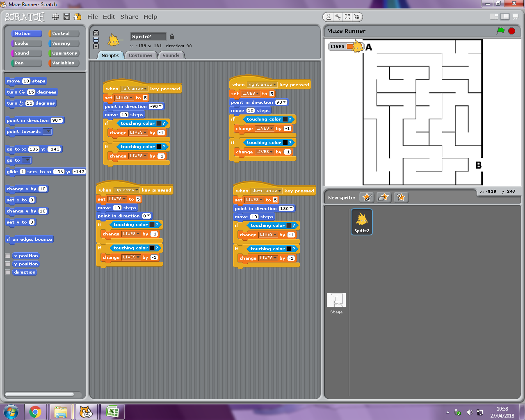525x420 pixels.
Task: Open Windows Explorer from the taskbar
Action: [60, 412]
